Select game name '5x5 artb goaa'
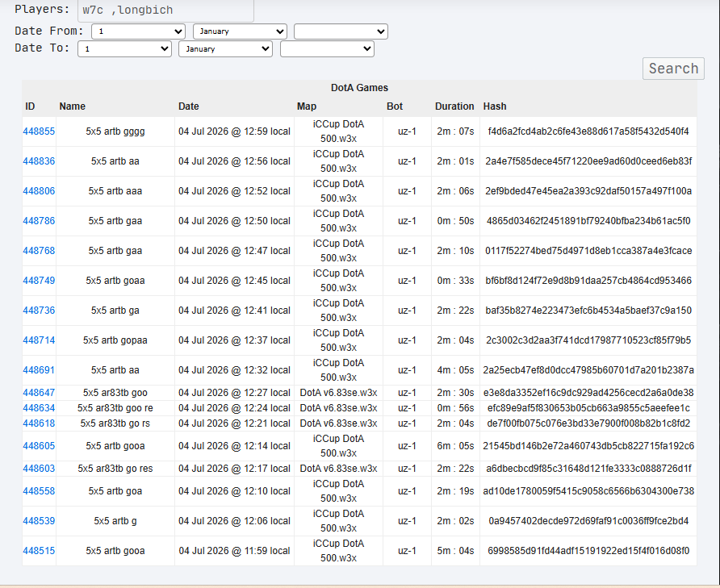 pyautogui.click(x=115, y=281)
